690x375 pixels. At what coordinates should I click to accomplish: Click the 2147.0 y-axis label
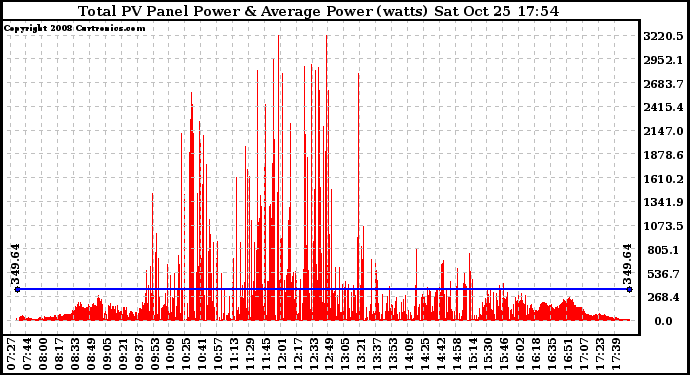coord(663,131)
